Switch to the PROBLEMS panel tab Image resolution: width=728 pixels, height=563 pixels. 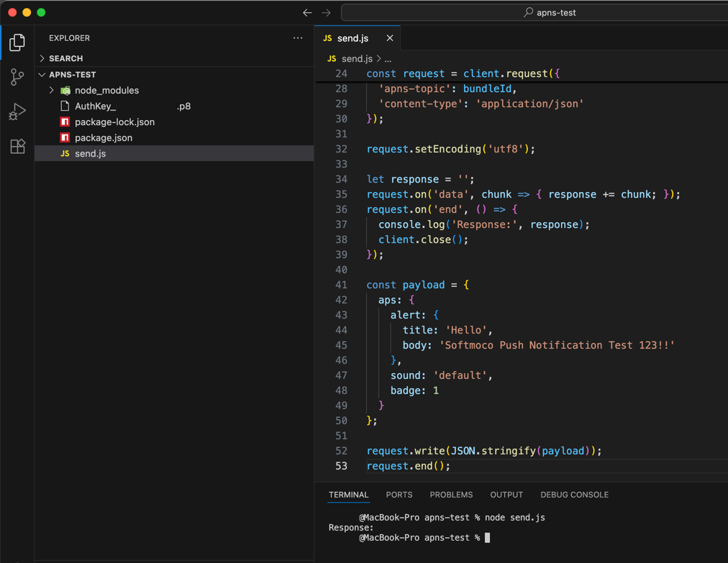(x=451, y=495)
